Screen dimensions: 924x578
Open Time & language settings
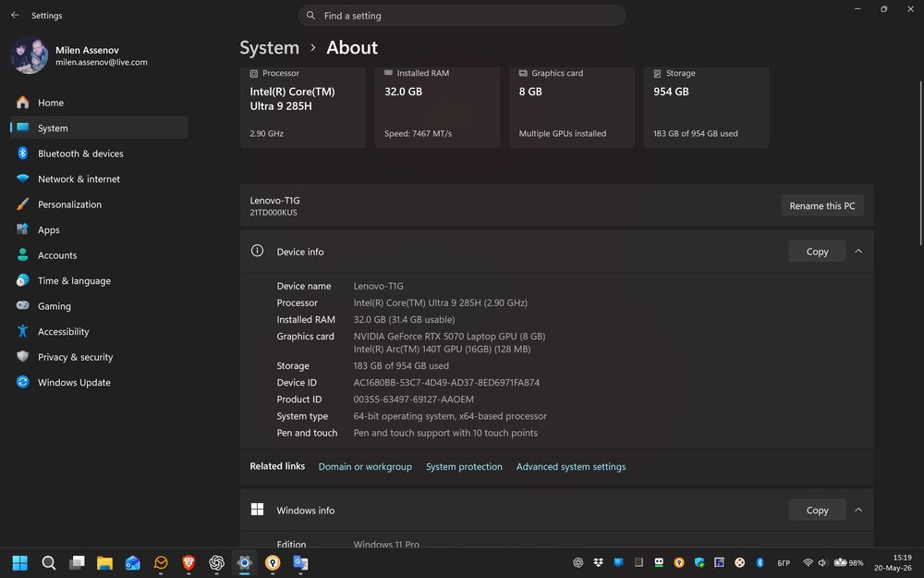99,281
